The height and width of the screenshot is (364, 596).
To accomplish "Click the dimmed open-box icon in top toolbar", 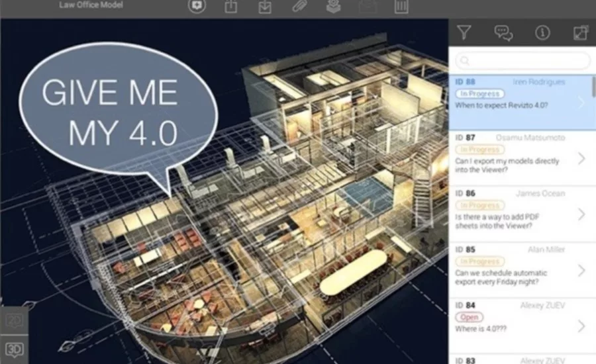I will (368, 6).
